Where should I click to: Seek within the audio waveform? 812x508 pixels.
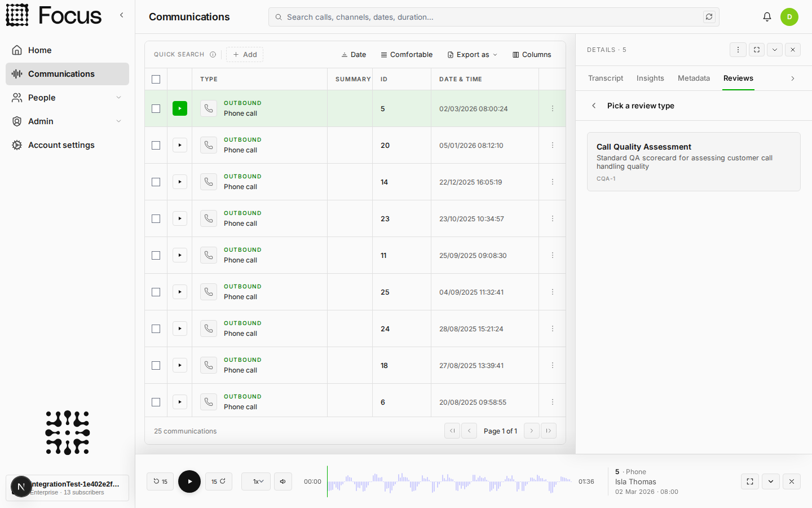pos(451,481)
